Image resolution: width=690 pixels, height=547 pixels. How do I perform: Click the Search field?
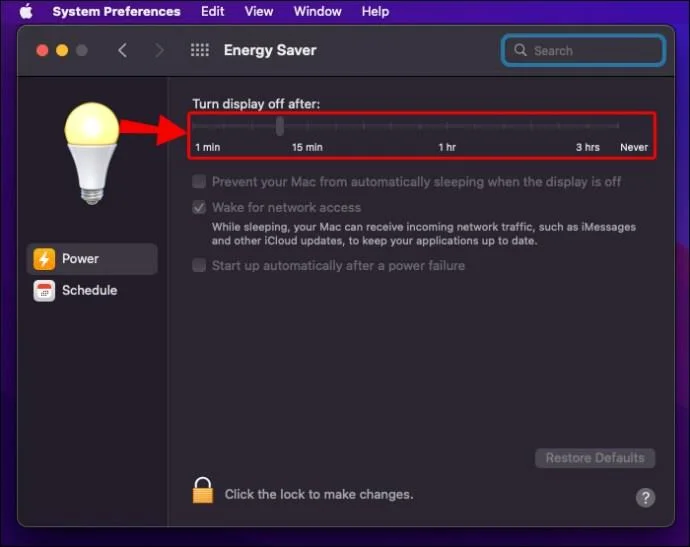(x=583, y=51)
